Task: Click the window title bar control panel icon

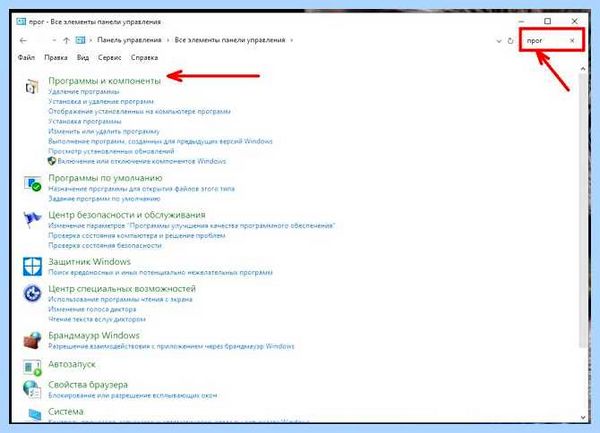Action: (x=21, y=21)
